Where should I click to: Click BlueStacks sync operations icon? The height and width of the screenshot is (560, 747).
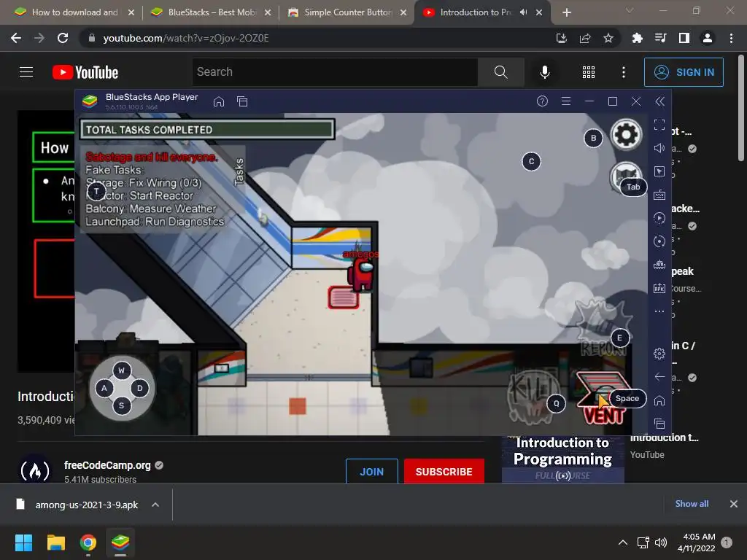[659, 241]
